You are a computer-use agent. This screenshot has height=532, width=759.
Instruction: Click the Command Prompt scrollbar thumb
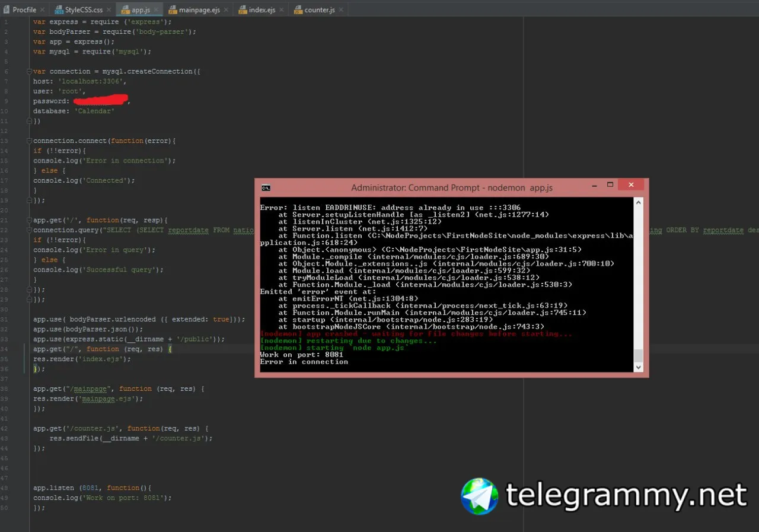(x=638, y=355)
